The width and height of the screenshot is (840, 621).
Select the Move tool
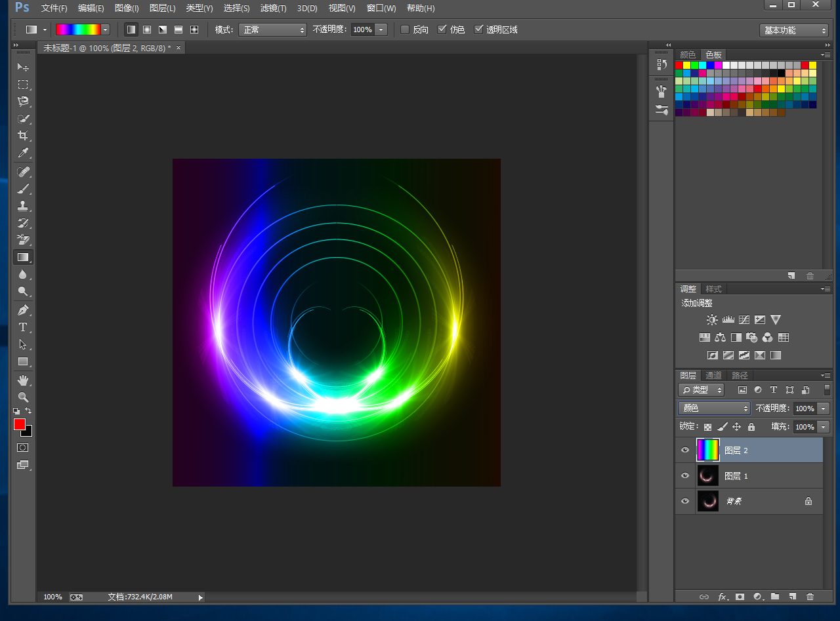23,68
